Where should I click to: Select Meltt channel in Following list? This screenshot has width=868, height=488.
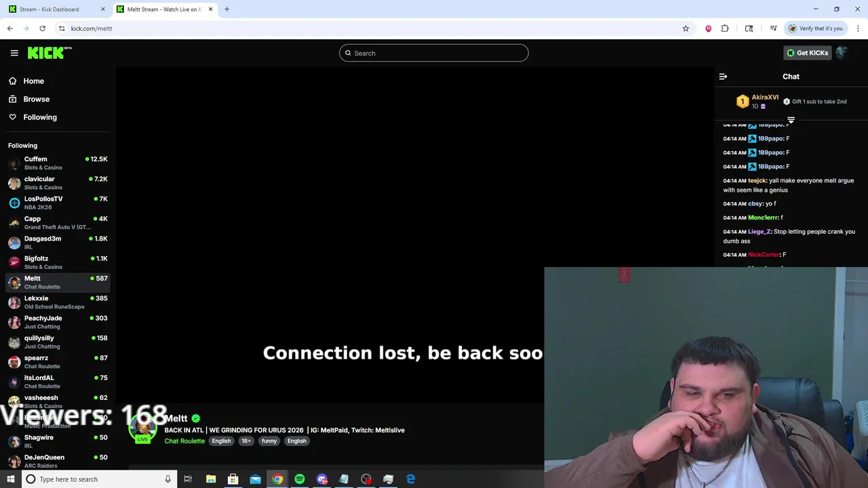(x=58, y=282)
